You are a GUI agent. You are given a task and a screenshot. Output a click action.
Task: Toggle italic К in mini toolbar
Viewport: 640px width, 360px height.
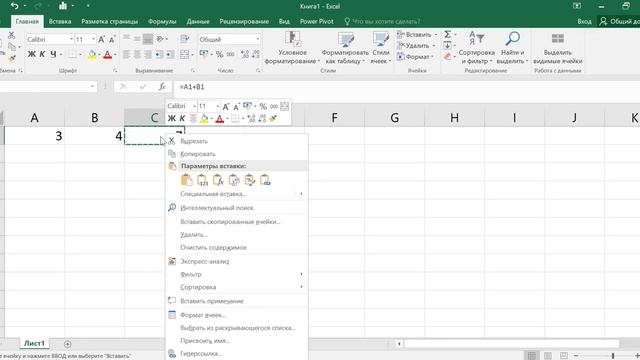click(182, 118)
